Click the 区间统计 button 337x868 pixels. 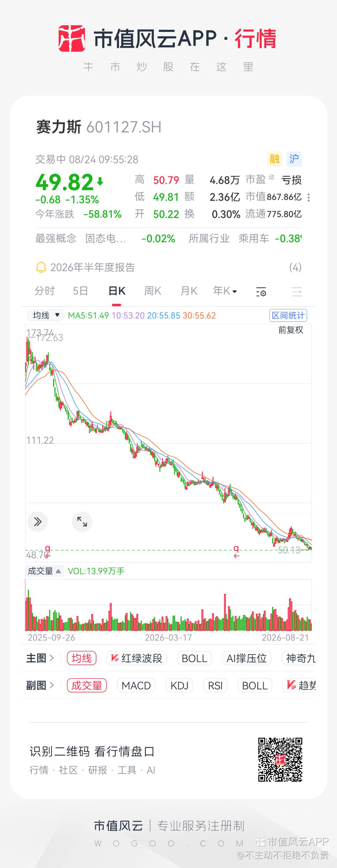click(x=288, y=315)
